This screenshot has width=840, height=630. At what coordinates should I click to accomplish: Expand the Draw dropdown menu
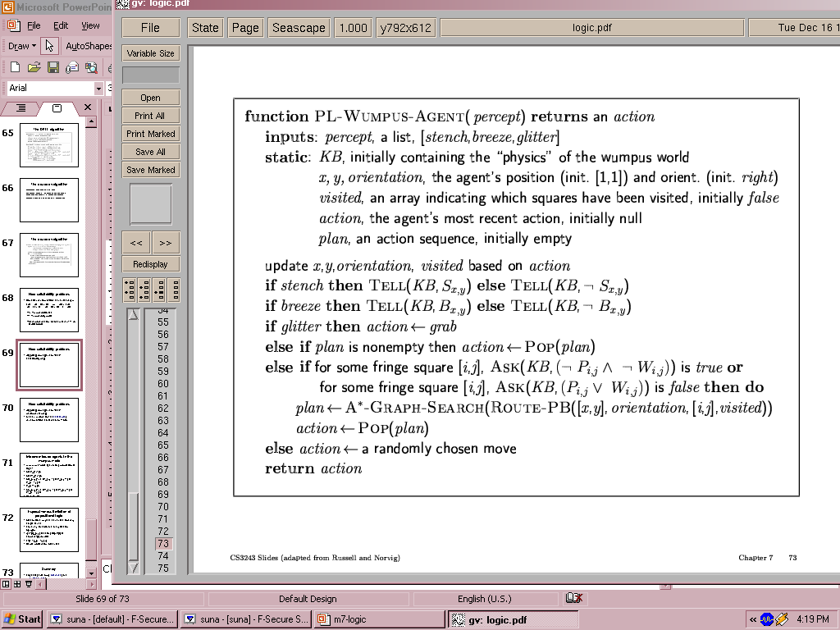(x=21, y=46)
